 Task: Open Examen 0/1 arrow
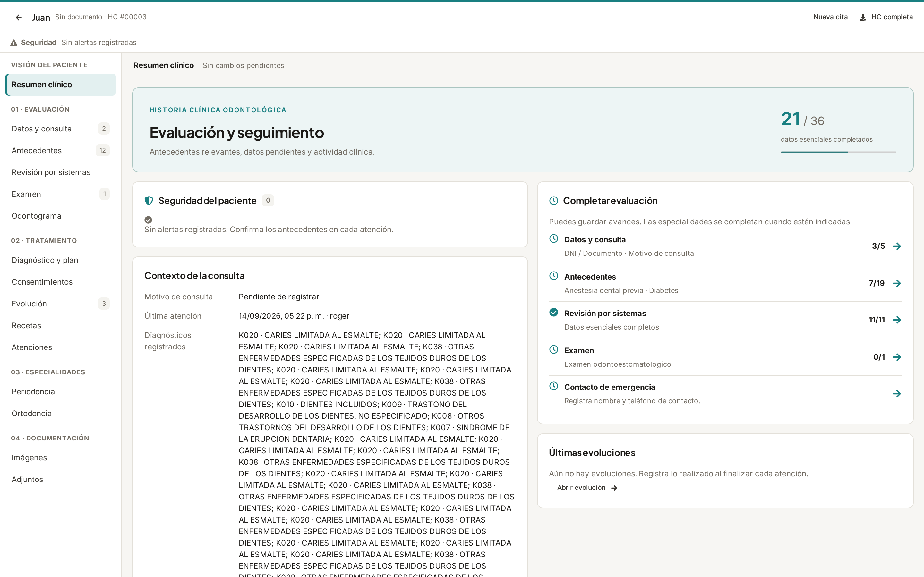897,357
